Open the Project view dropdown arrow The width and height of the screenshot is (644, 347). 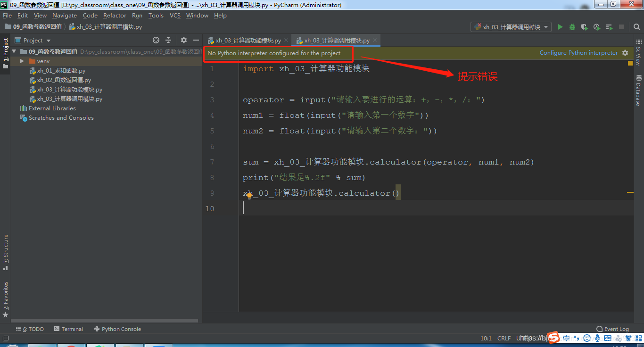click(48, 40)
